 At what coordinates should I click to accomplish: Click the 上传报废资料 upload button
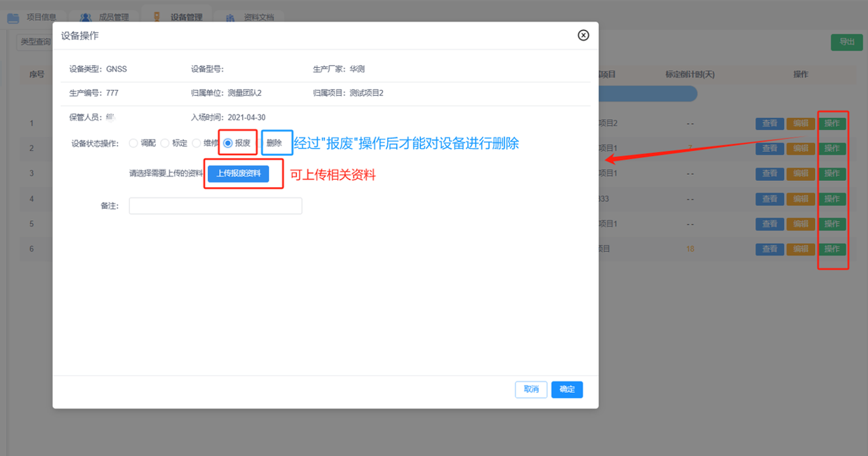[238, 173]
